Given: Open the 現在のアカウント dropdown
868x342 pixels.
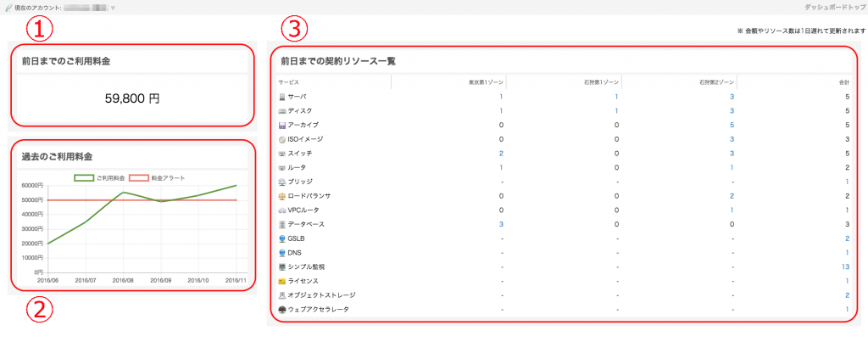Looking at the screenshot, I should coord(114,8).
